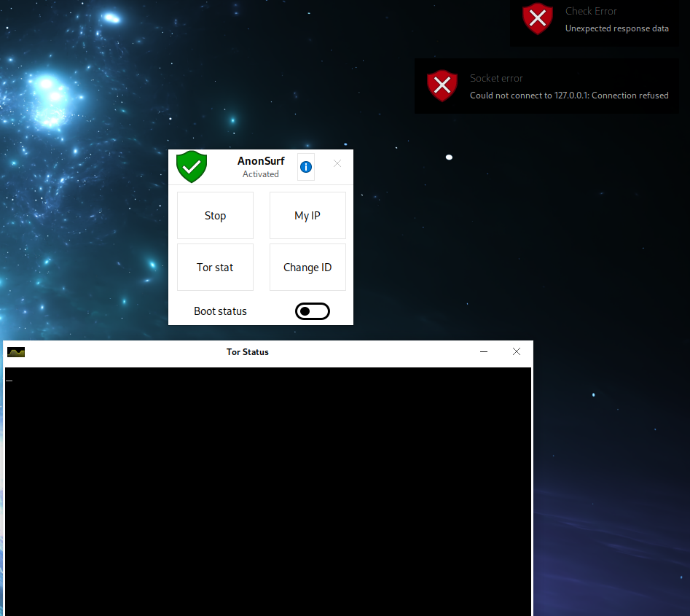Click the "Could not connect to 127.0.0.1" message

(x=569, y=95)
